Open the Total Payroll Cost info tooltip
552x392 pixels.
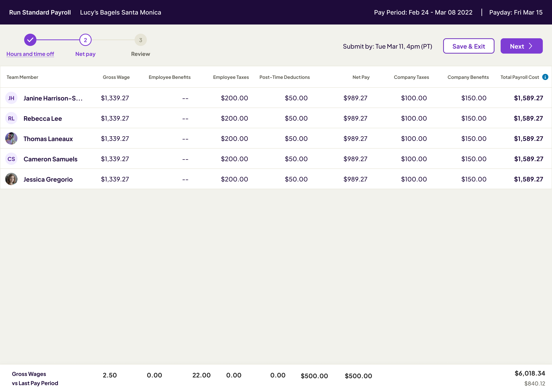546,77
